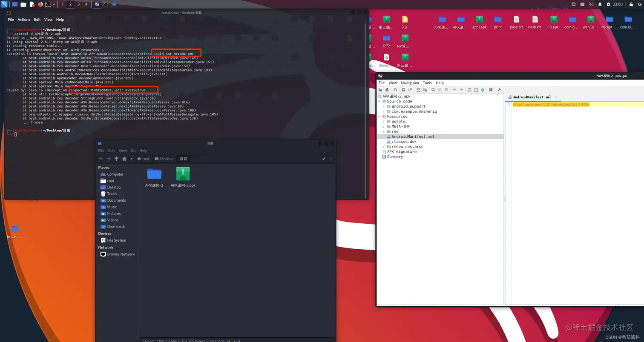Click the XML declaration line in jadx editor

pos(551,104)
